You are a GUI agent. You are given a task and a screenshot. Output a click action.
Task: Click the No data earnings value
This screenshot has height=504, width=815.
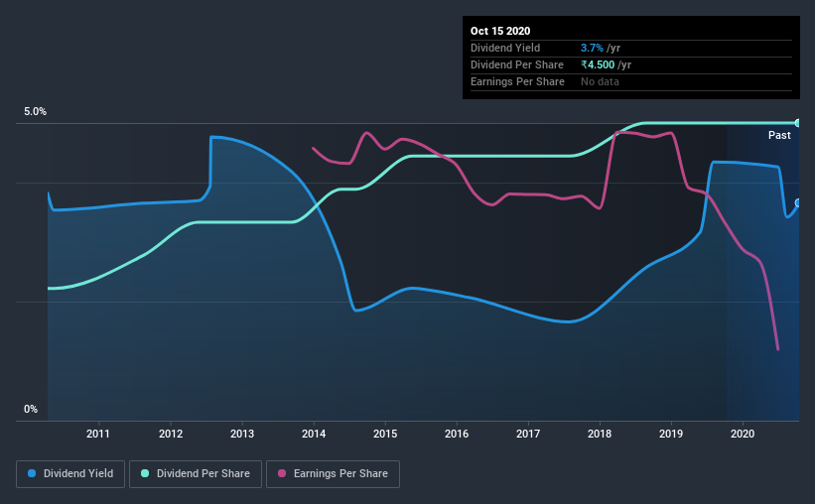coord(600,81)
